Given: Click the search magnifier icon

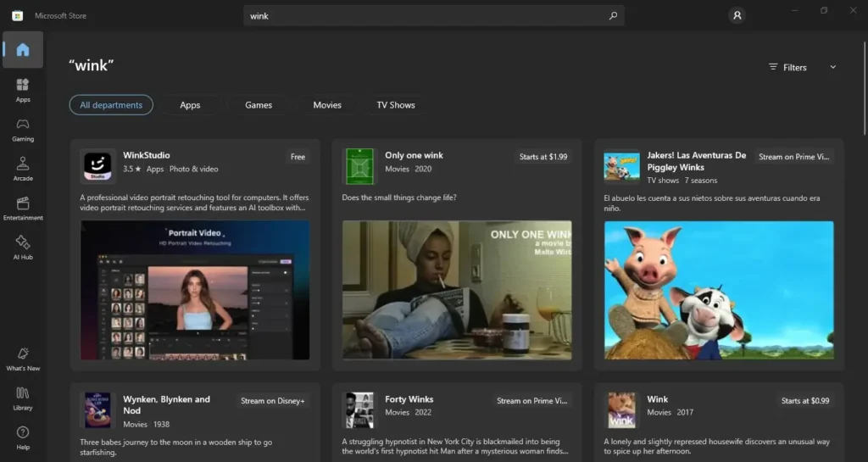Looking at the screenshot, I should tap(613, 15).
